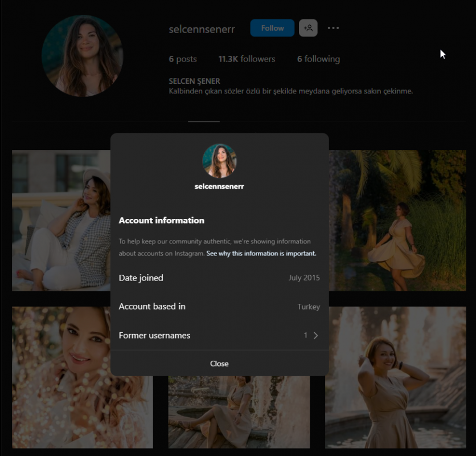
Task: Click the Follow button
Action: pos(272,28)
